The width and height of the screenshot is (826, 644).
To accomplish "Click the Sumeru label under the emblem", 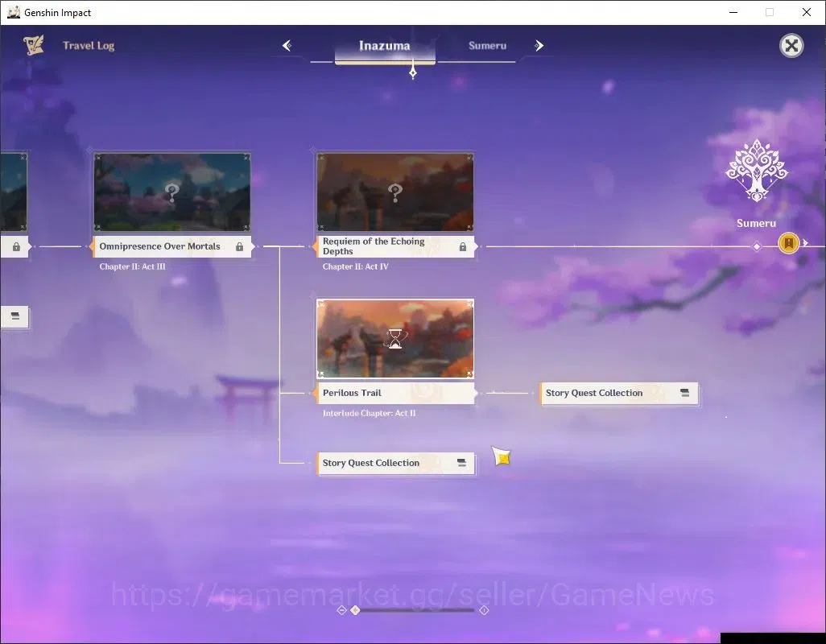I will point(756,223).
